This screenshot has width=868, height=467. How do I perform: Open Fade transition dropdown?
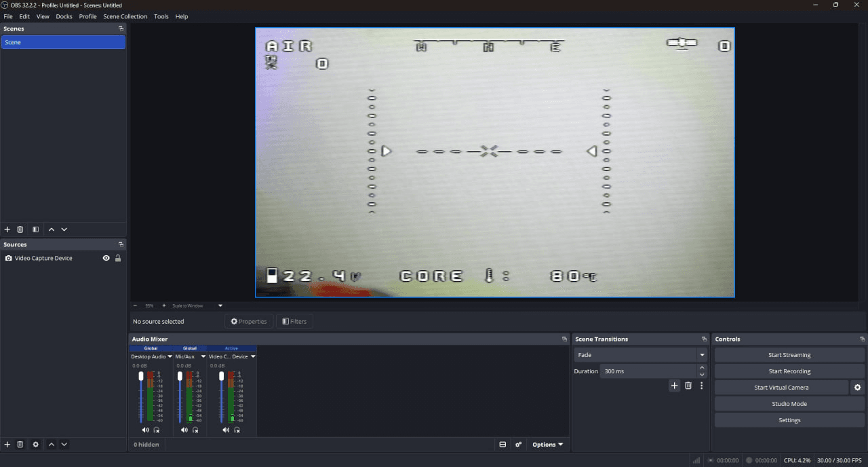[x=640, y=355]
